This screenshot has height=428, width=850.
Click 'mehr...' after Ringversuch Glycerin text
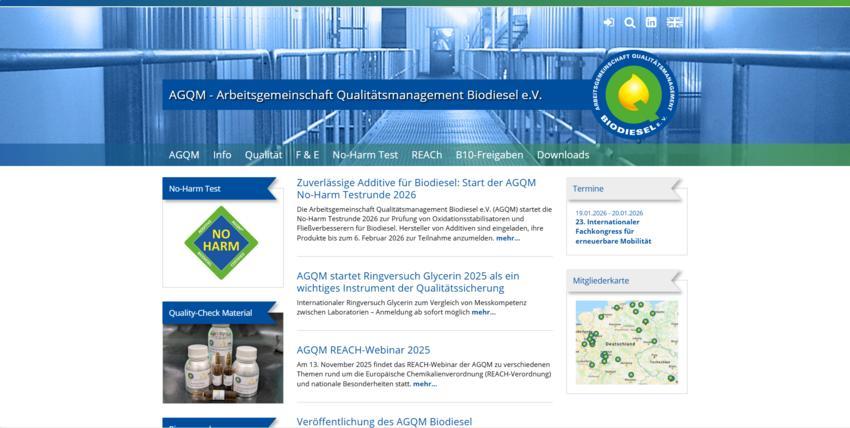point(484,313)
